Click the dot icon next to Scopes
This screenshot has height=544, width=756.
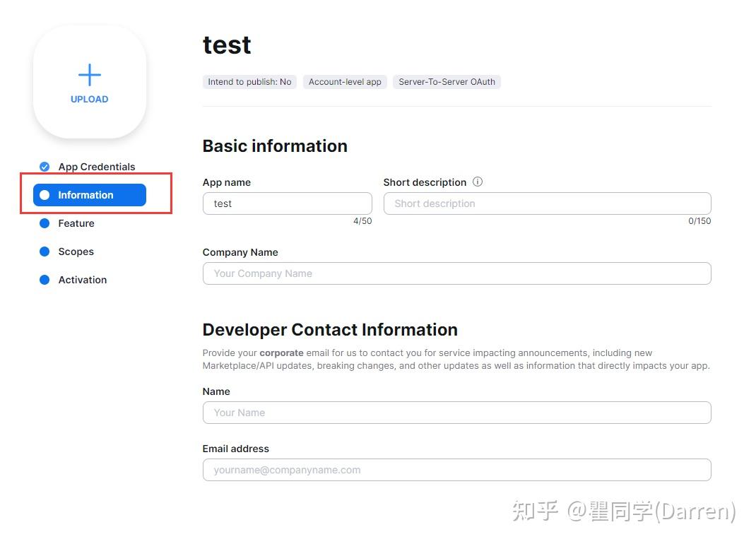point(44,252)
